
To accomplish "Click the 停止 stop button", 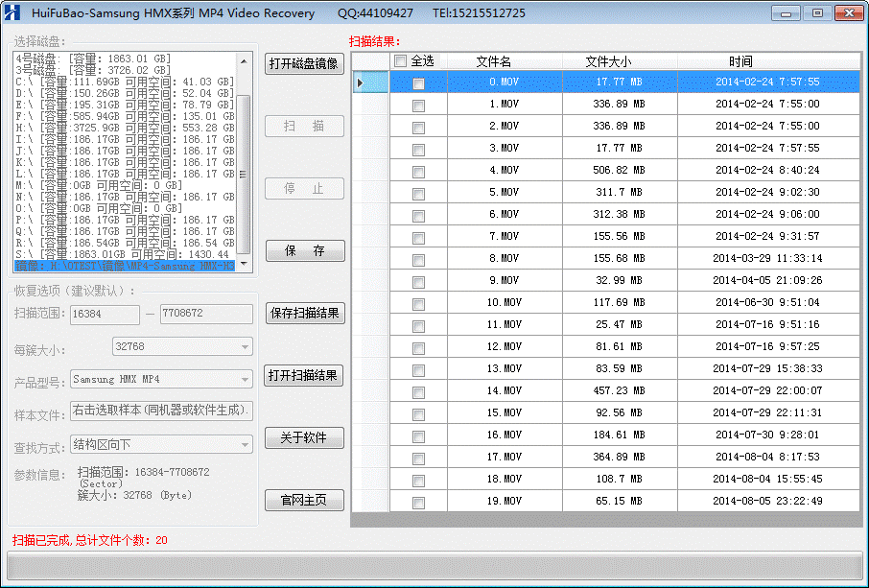I will (304, 188).
